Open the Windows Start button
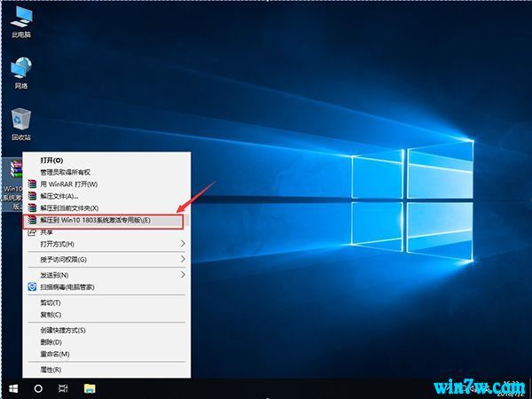This screenshot has width=532, height=399. 13,388
